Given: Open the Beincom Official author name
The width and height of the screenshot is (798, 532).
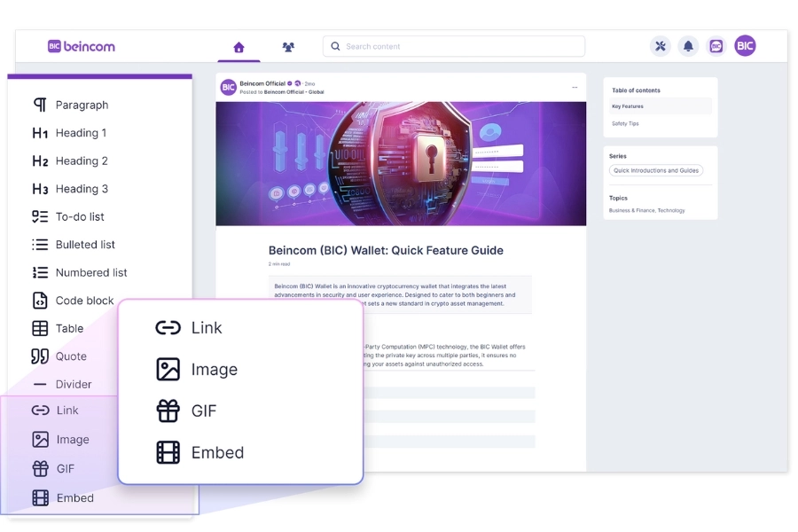Looking at the screenshot, I should 262,83.
